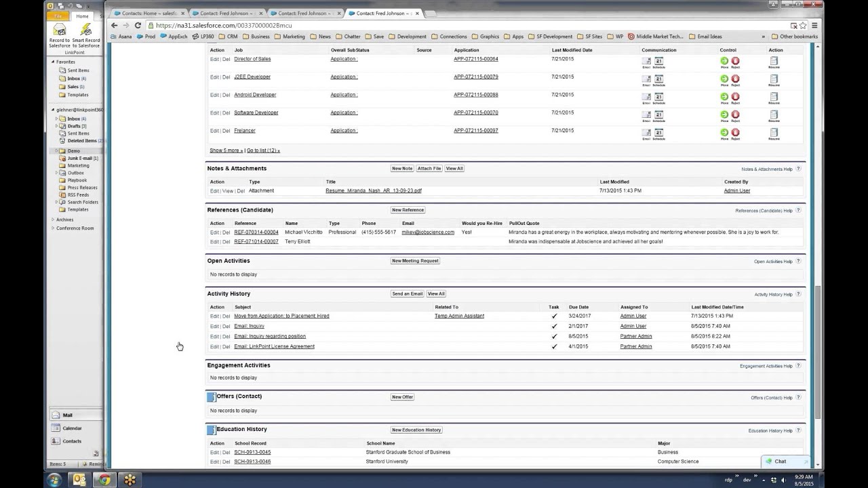This screenshot has height=488, width=868.
Task: Open Resume_Miranda_Nash PDF attachment link
Action: 374,191
